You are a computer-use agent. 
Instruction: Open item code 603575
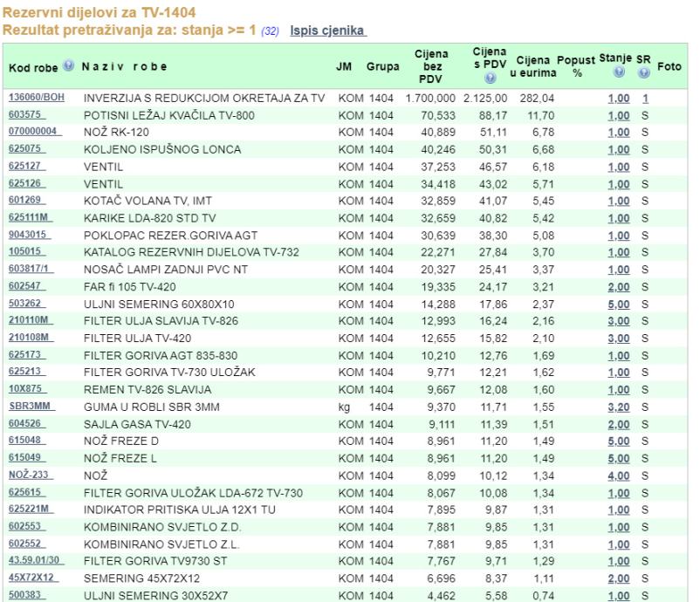[x=26, y=114]
